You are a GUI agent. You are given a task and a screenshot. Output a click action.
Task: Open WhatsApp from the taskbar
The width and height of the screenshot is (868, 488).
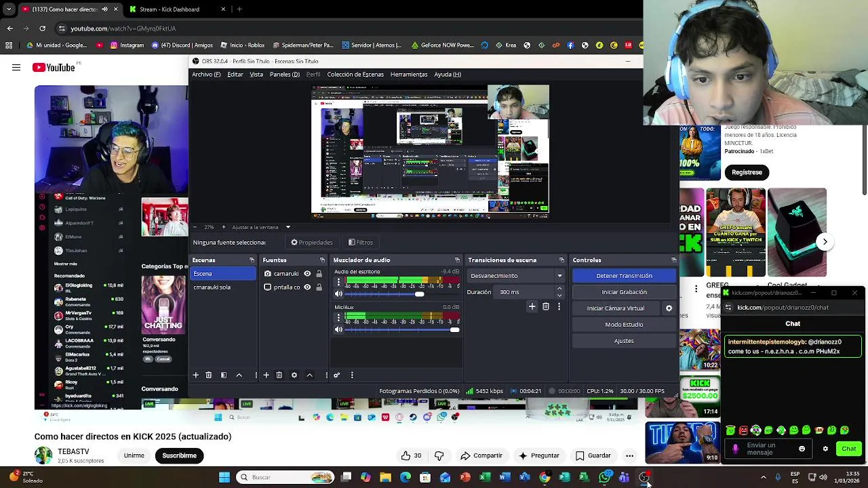[x=604, y=477]
